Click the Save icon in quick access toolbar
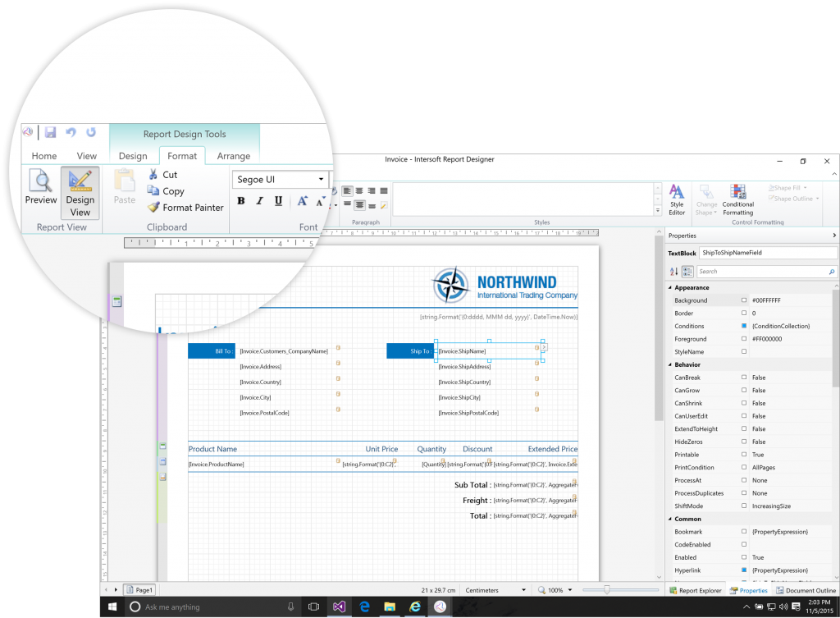 (50, 132)
